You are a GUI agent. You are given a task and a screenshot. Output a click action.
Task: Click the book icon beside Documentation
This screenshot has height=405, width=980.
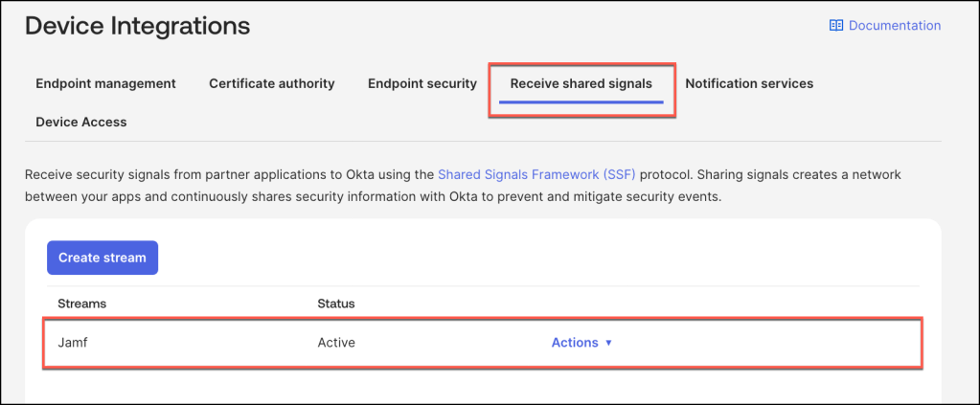pos(836,26)
